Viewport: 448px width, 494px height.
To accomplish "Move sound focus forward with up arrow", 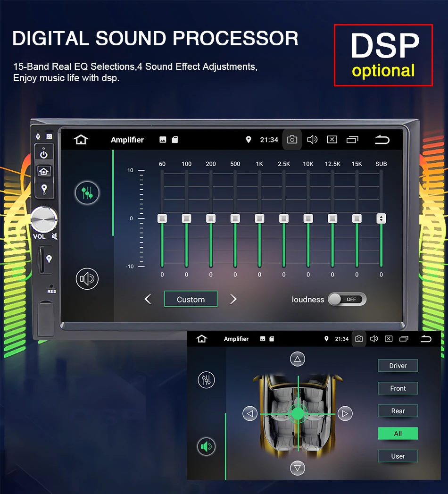I will click(298, 359).
